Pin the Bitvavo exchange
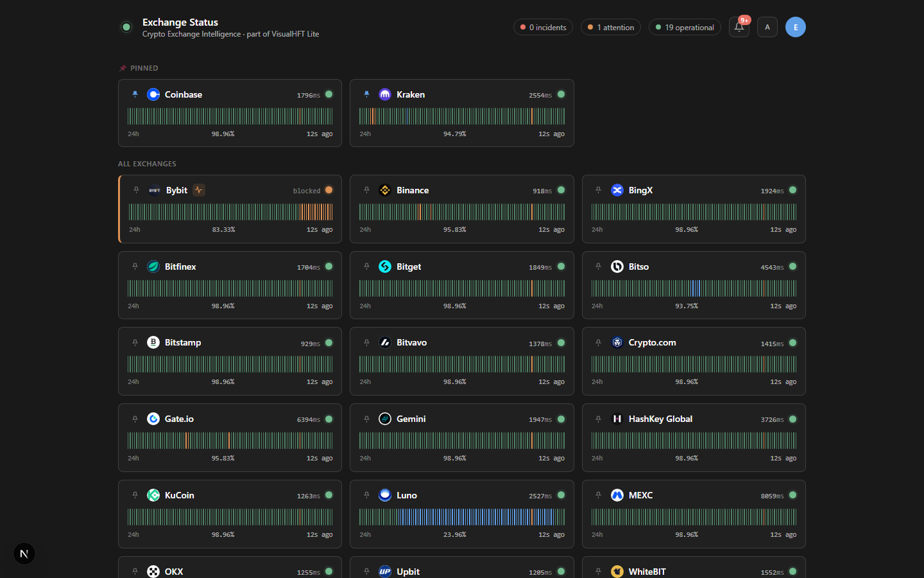Viewport: 924px width, 578px height. pyautogui.click(x=366, y=343)
